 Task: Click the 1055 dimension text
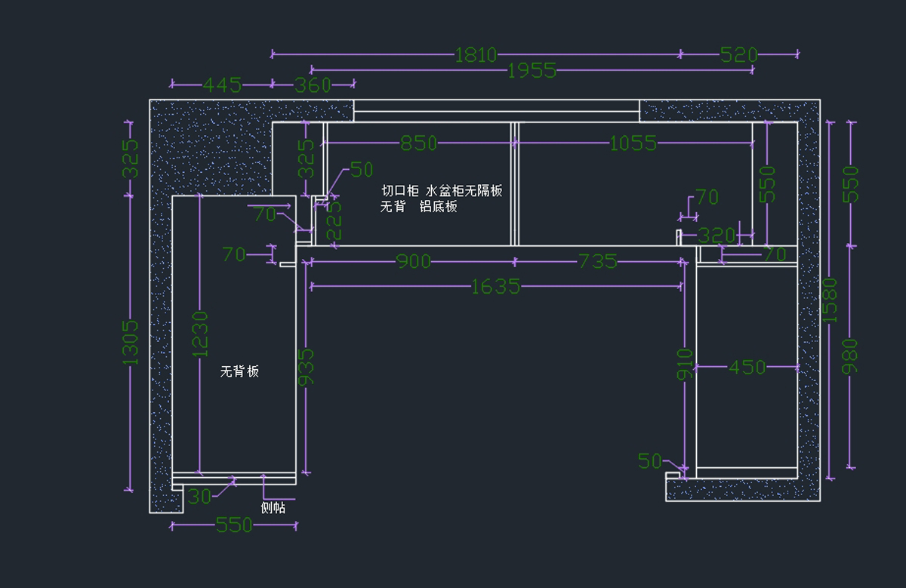point(633,143)
